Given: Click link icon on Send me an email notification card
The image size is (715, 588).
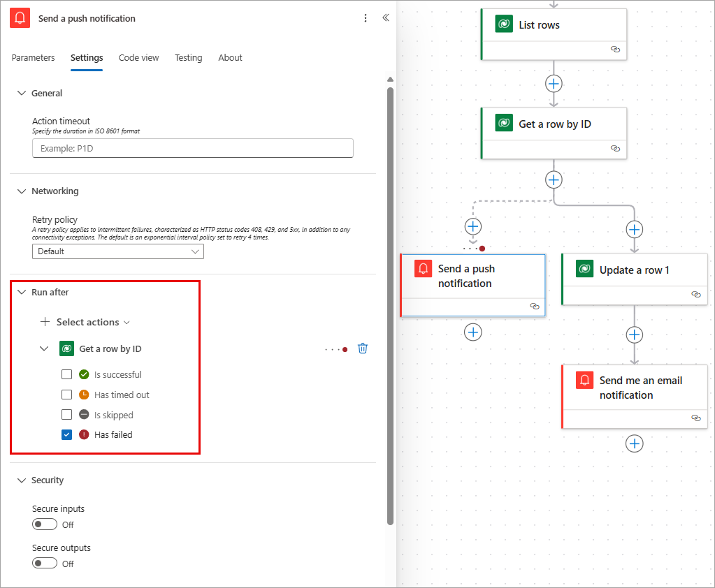Looking at the screenshot, I should click(x=696, y=418).
